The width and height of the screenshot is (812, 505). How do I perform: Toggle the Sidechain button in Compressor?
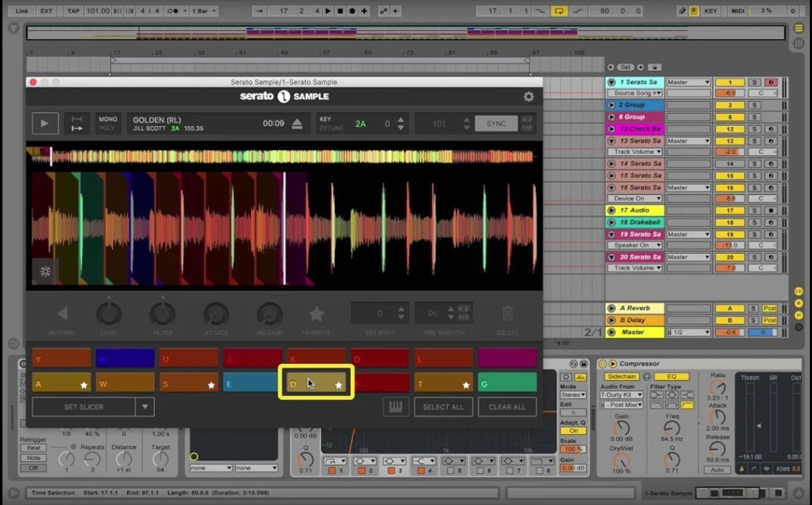(x=621, y=377)
